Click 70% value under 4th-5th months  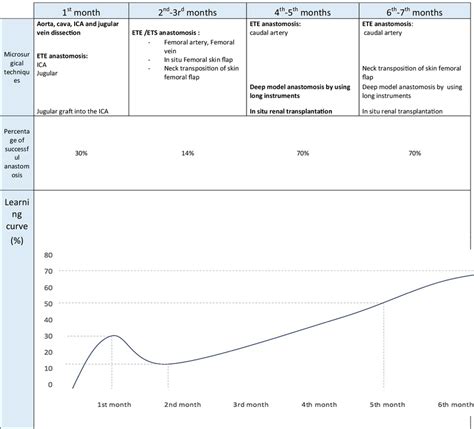(x=303, y=153)
